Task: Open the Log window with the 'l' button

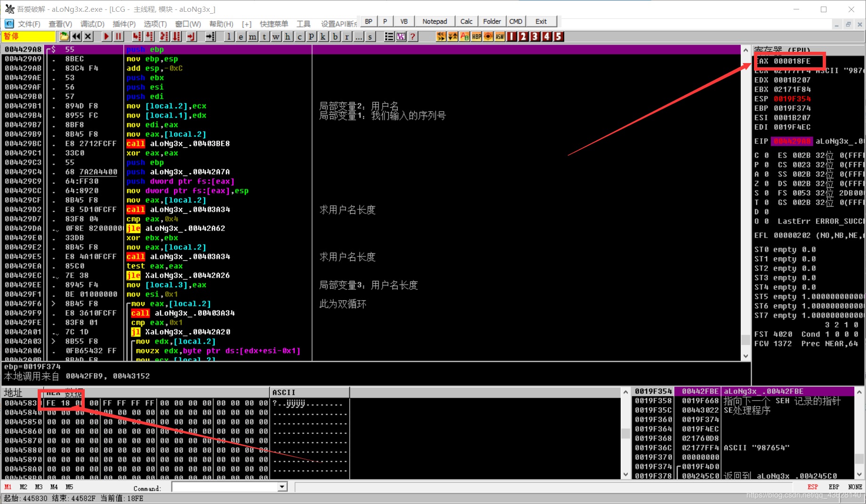Action: click(229, 37)
